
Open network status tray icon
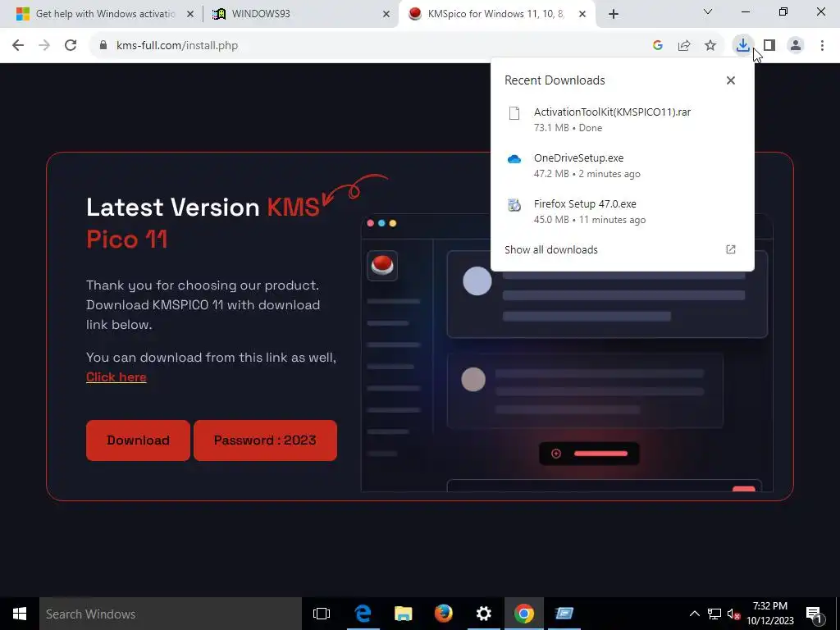[714, 614]
